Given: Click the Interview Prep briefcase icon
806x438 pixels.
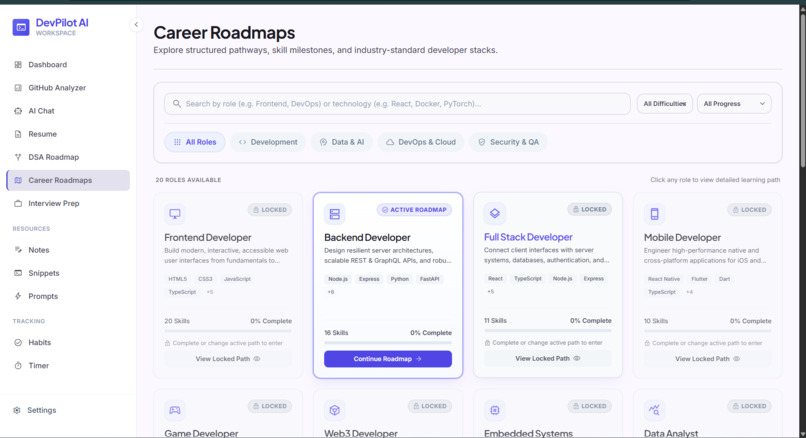Looking at the screenshot, I should 18,204.
